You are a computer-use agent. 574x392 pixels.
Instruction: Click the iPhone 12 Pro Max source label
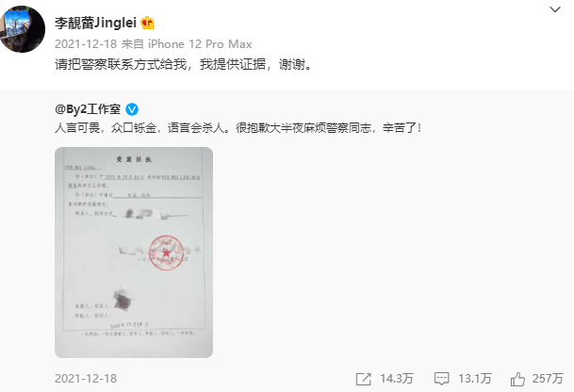(x=200, y=44)
